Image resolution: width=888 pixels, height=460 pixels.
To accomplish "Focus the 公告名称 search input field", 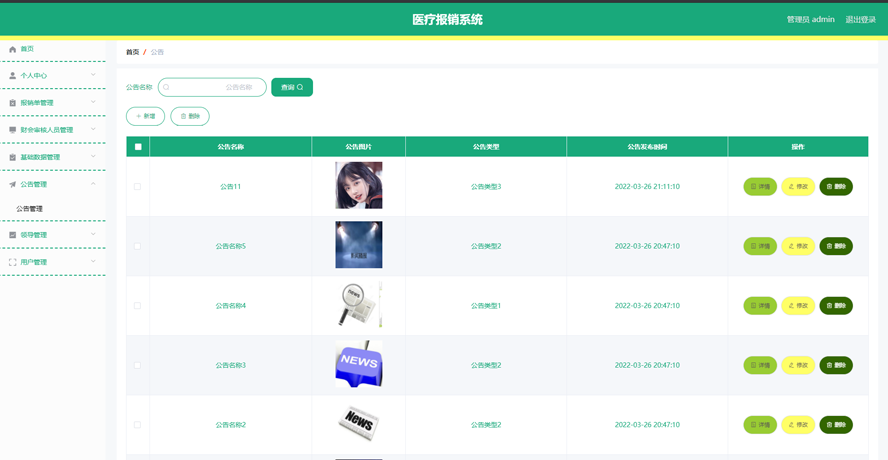I will [x=212, y=87].
